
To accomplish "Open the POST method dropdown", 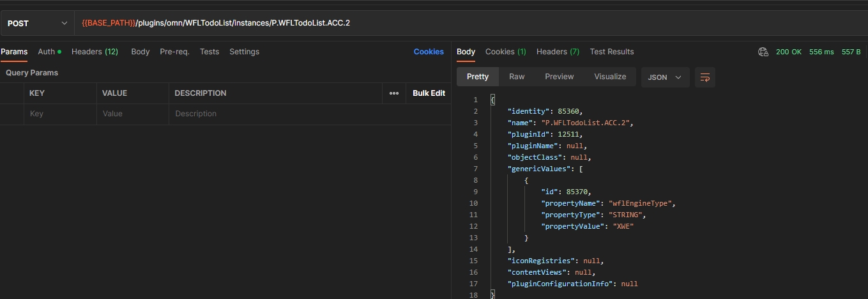I will [x=37, y=23].
